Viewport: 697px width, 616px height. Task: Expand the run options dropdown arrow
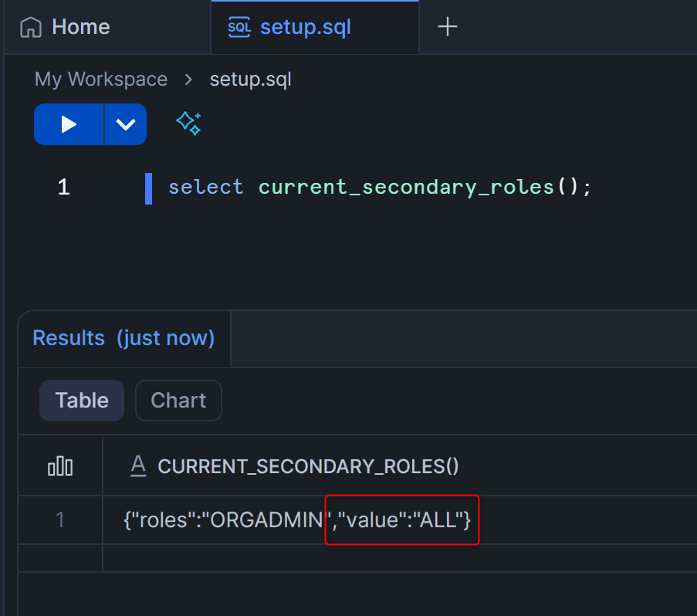(125, 124)
